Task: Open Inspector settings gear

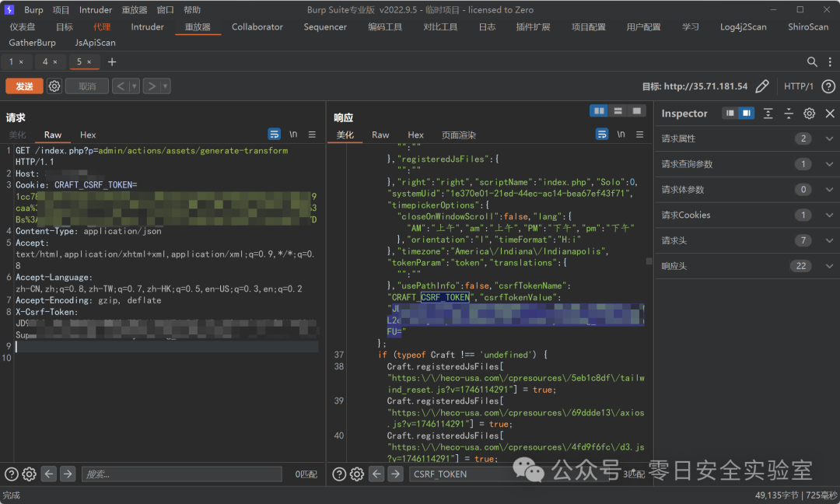Action: click(x=809, y=114)
